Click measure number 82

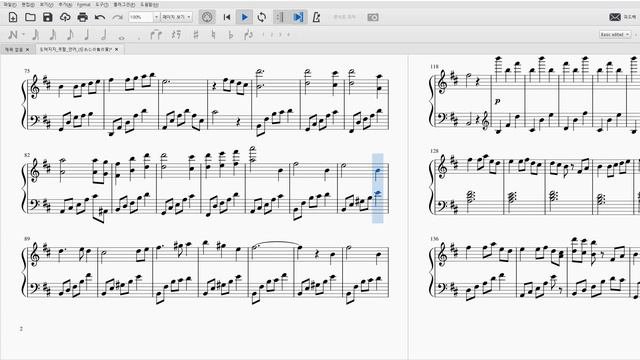[x=27, y=155]
